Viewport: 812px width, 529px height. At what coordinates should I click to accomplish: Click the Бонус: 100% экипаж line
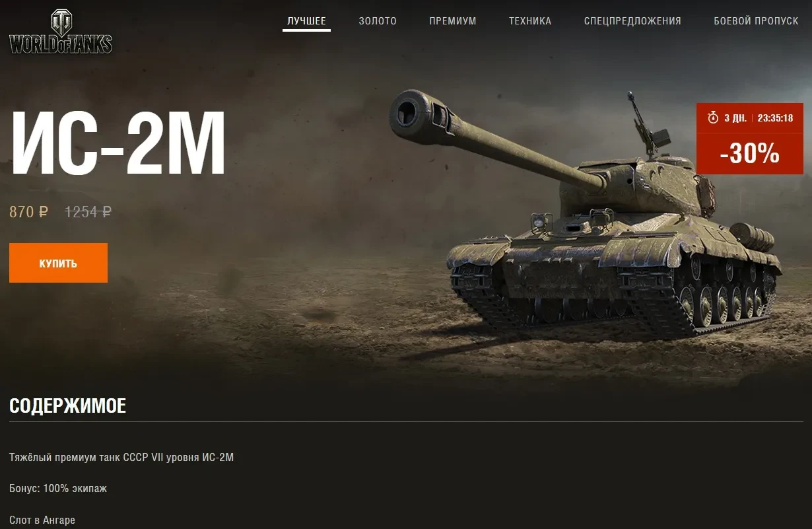(58, 489)
